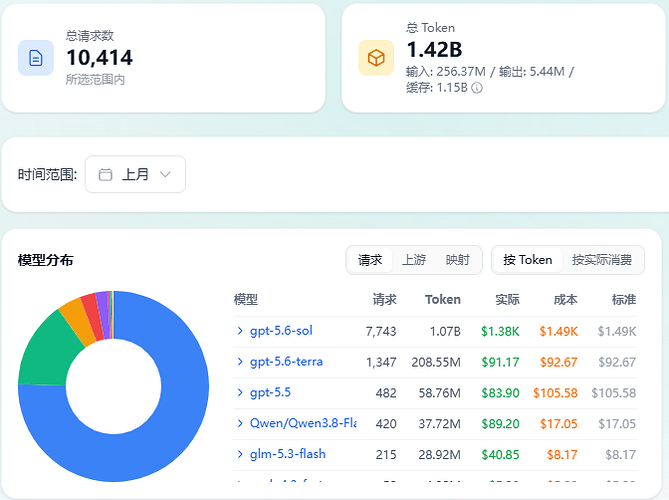
Task: Expand the gpt-5.6-terra row chevron
Action: coord(240,362)
